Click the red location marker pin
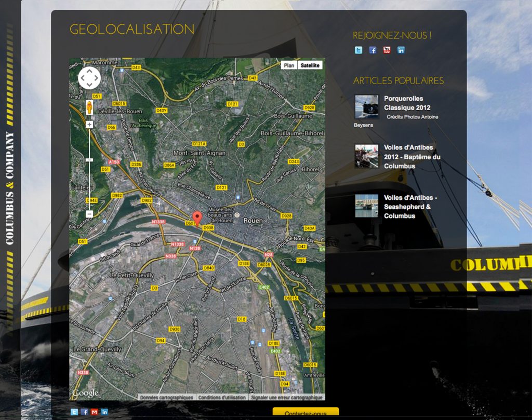The width and height of the screenshot is (532, 420). 197,219
